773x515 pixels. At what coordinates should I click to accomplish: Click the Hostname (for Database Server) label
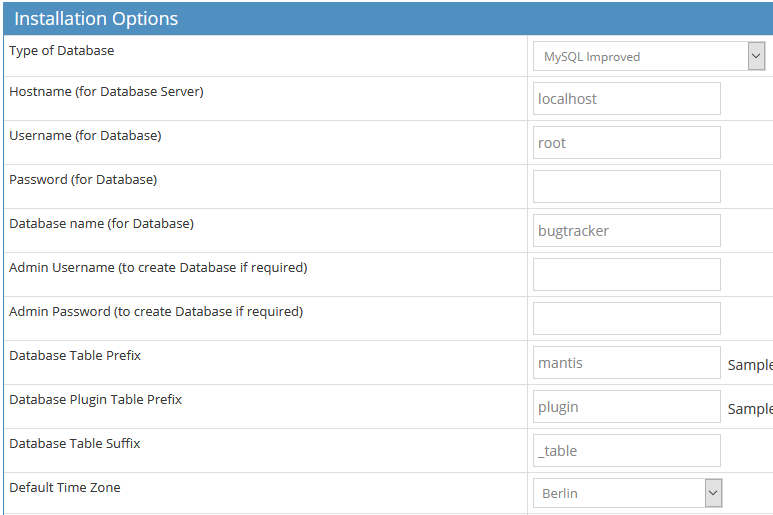click(106, 92)
